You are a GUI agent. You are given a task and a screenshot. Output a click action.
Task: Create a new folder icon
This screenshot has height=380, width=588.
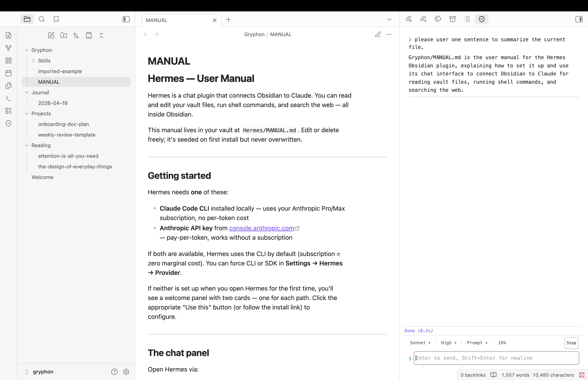point(64,36)
